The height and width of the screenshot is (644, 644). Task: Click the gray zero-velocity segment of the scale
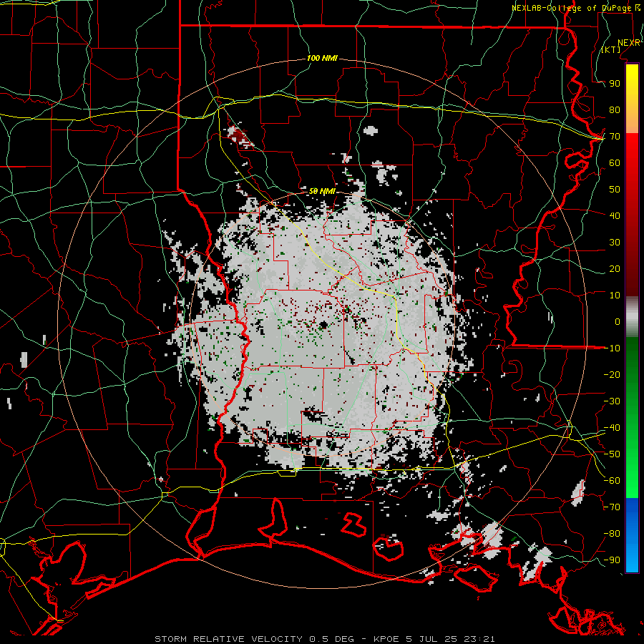632,317
